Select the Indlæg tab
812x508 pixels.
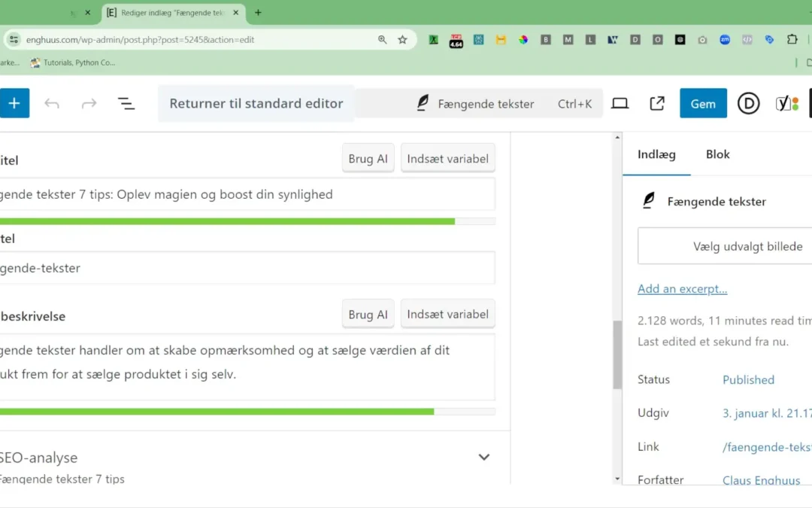(656, 154)
